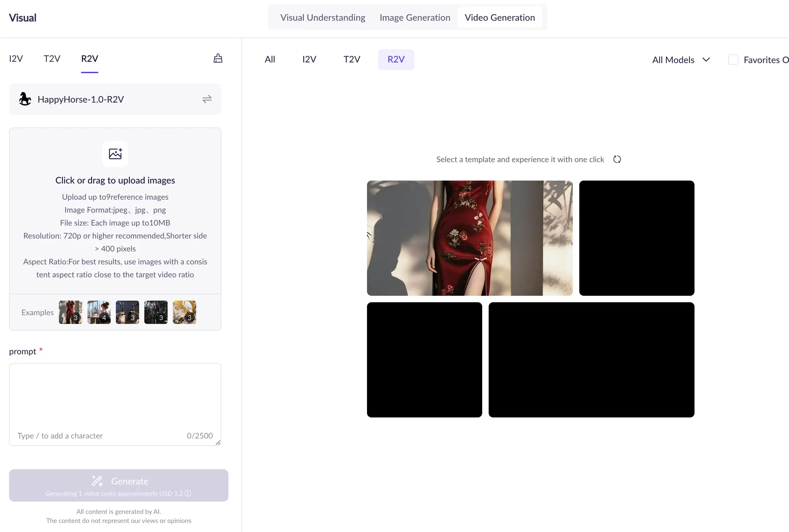Screen dimensions: 789x532
Task: Click the magic wand icon on Generate
Action: (97, 481)
